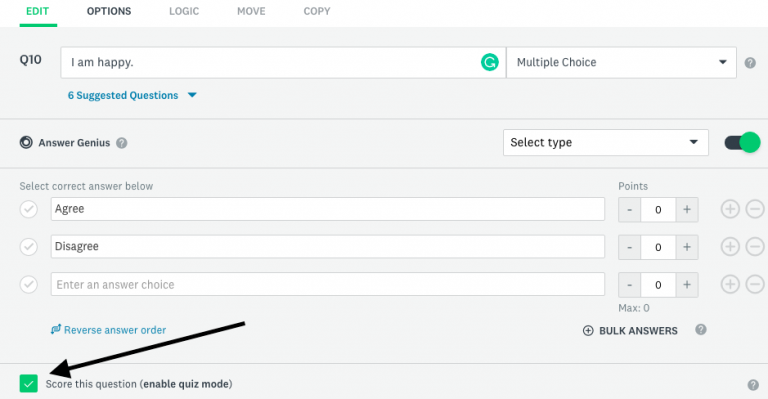Switch to the OPTIONS tab
Viewport: 768px width, 399px height.
(x=109, y=11)
